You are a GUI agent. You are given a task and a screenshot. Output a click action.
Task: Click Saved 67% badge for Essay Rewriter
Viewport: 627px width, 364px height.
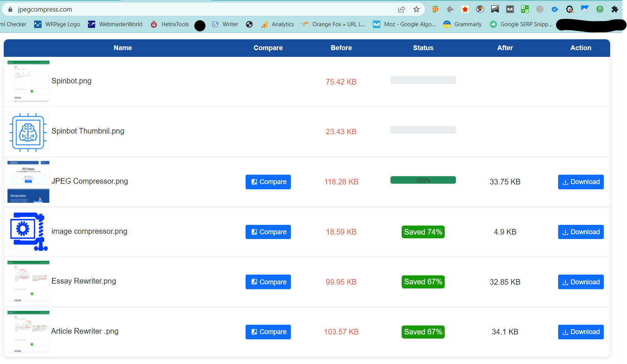pos(423,282)
